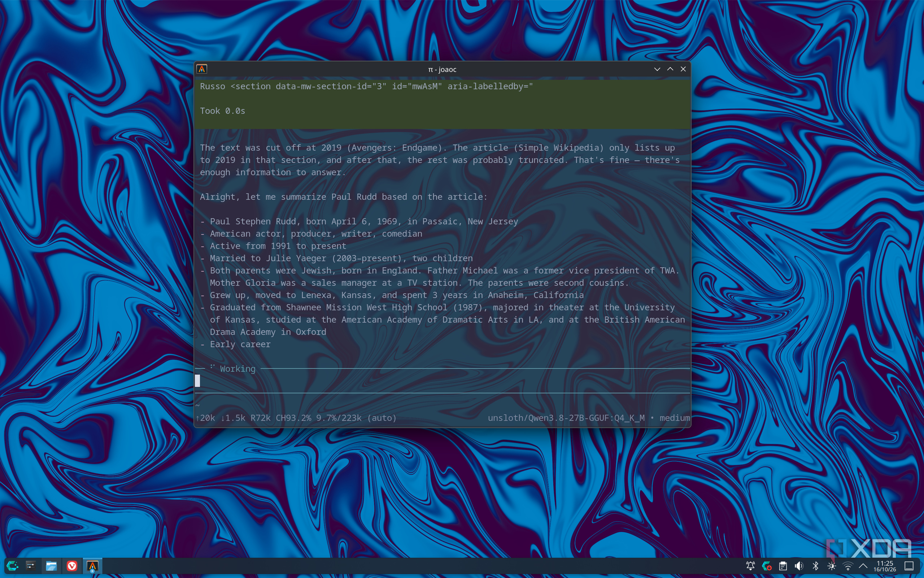
Task: Launch the Dolphin file manager from taskbar
Action: (51, 566)
